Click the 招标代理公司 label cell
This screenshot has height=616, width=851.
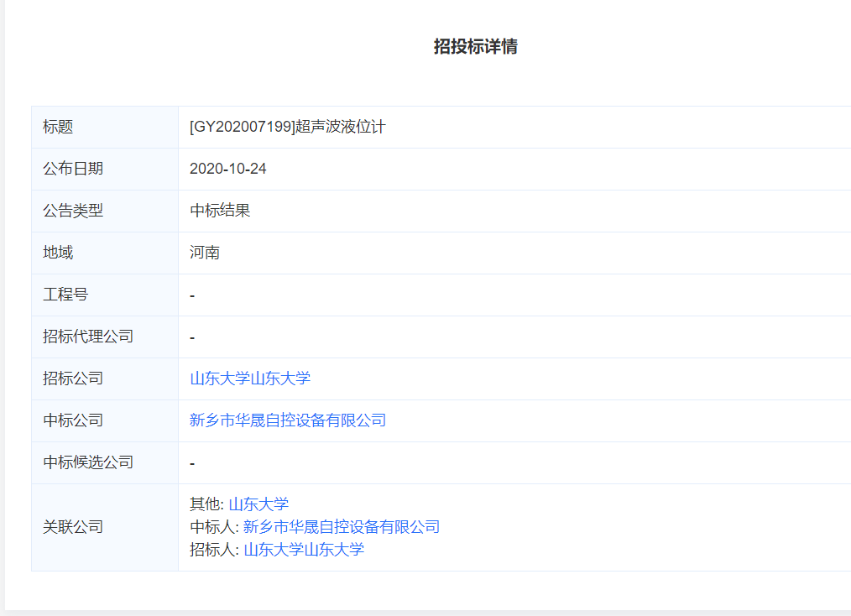105,337
